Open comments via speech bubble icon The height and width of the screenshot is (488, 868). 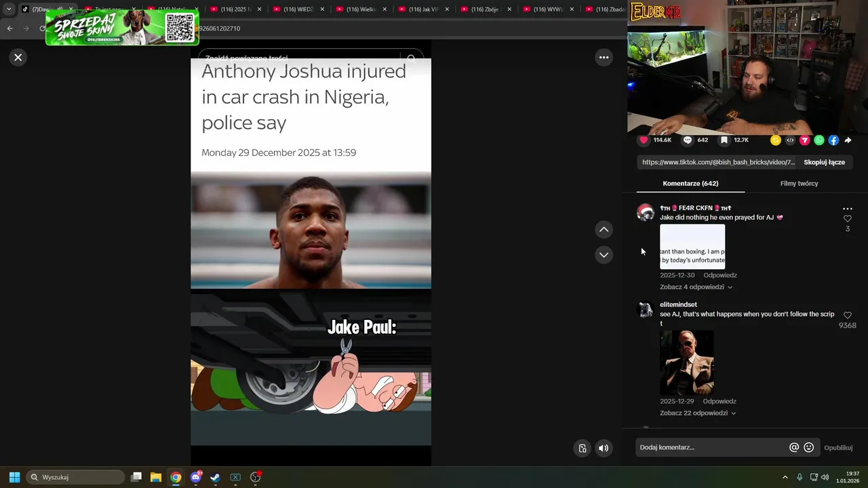[x=688, y=140]
